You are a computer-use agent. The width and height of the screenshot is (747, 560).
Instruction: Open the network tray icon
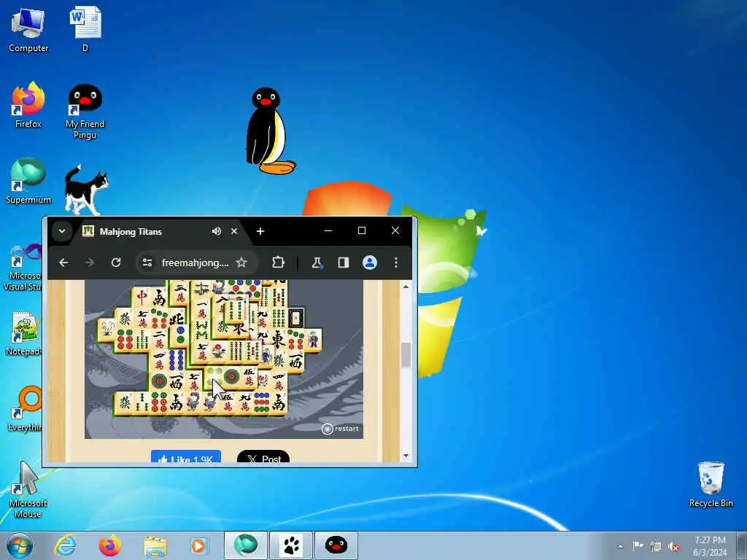click(x=656, y=546)
